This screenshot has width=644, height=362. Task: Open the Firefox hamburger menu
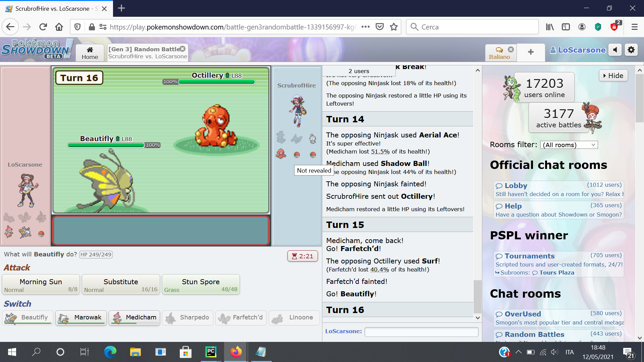pyautogui.click(x=634, y=27)
